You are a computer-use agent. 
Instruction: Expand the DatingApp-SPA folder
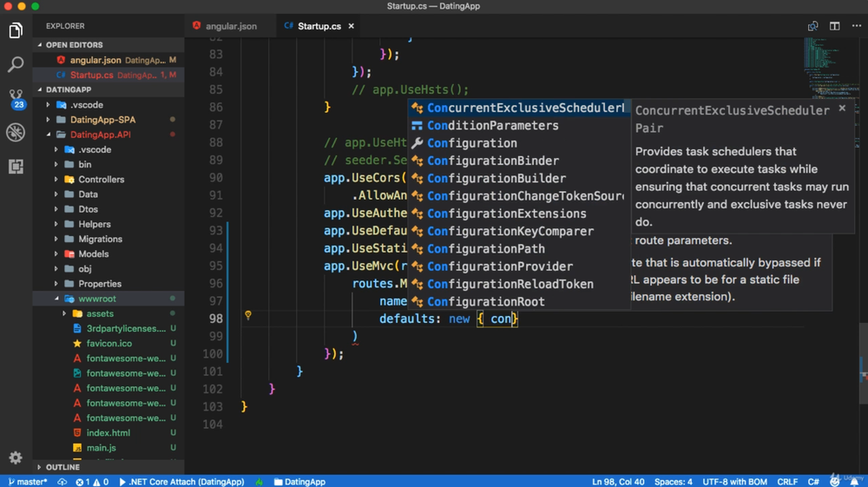point(108,120)
